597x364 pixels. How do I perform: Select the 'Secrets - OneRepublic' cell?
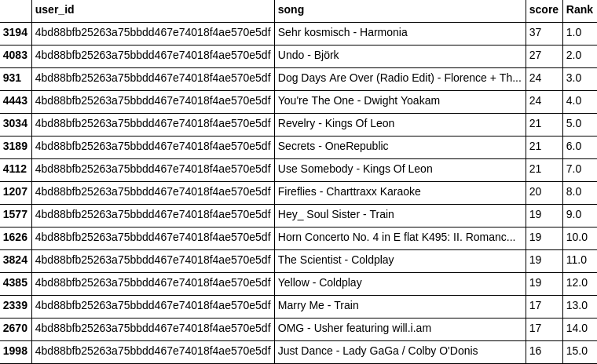click(333, 147)
